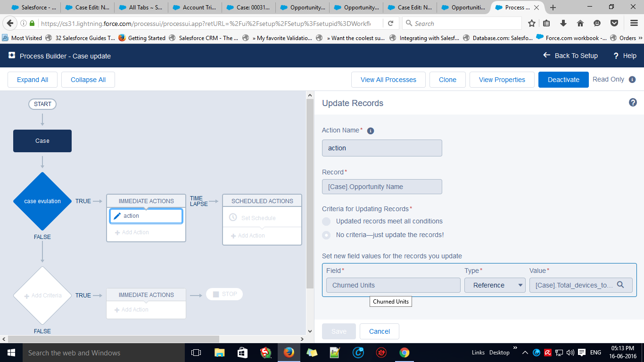Click the info icon beside Action Name
The width and height of the screenshot is (644, 362).
[x=371, y=131]
